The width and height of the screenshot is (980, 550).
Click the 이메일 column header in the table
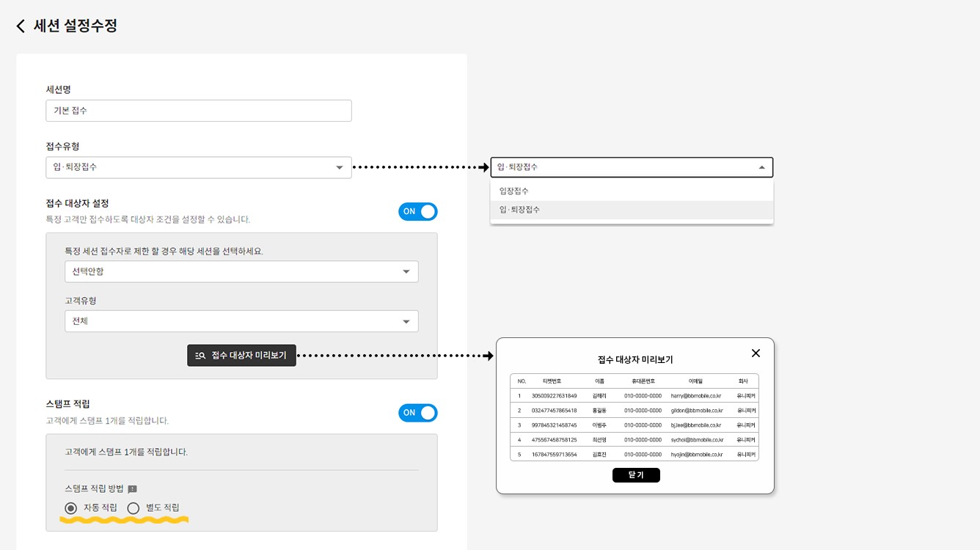pyautogui.click(x=695, y=381)
